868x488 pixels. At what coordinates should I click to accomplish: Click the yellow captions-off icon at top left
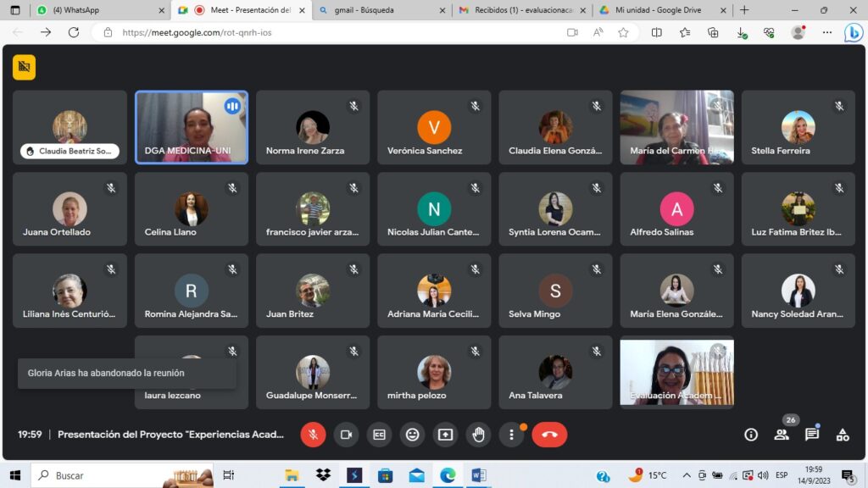(24, 67)
